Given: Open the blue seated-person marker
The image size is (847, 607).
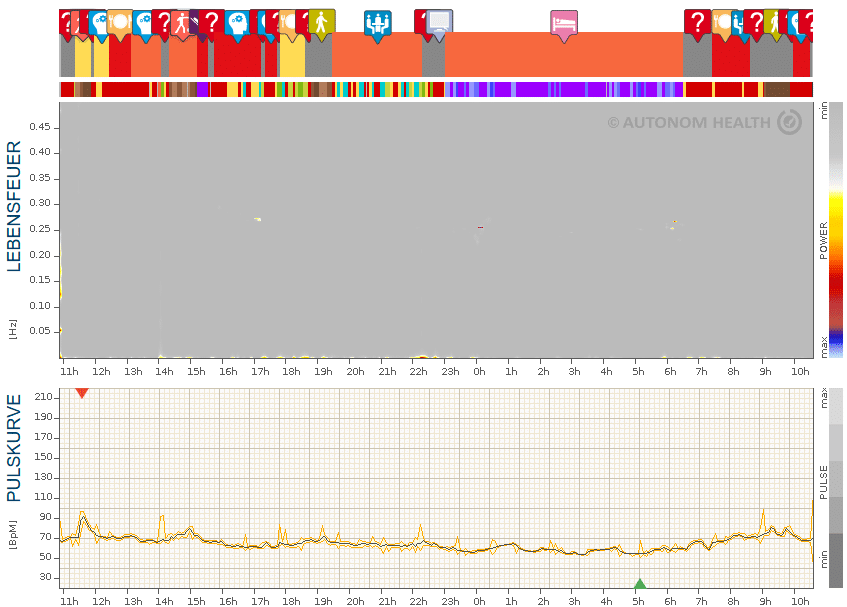Looking at the screenshot, I should [x=738, y=24].
